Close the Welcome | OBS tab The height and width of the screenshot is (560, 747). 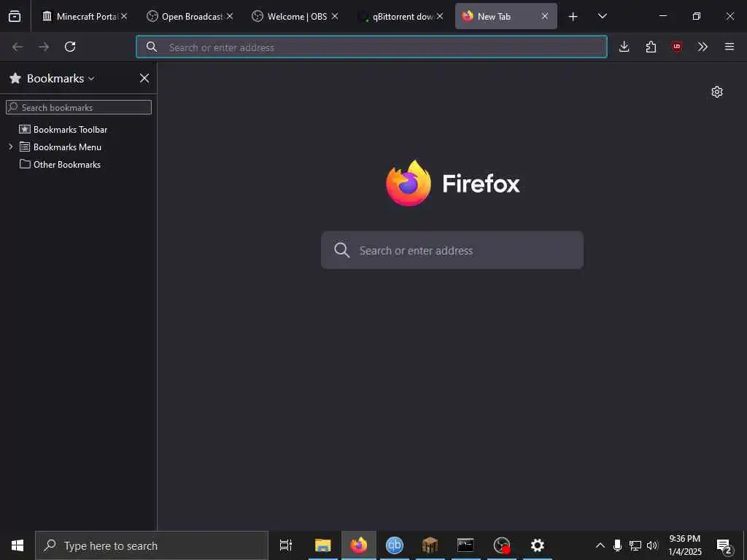(335, 16)
